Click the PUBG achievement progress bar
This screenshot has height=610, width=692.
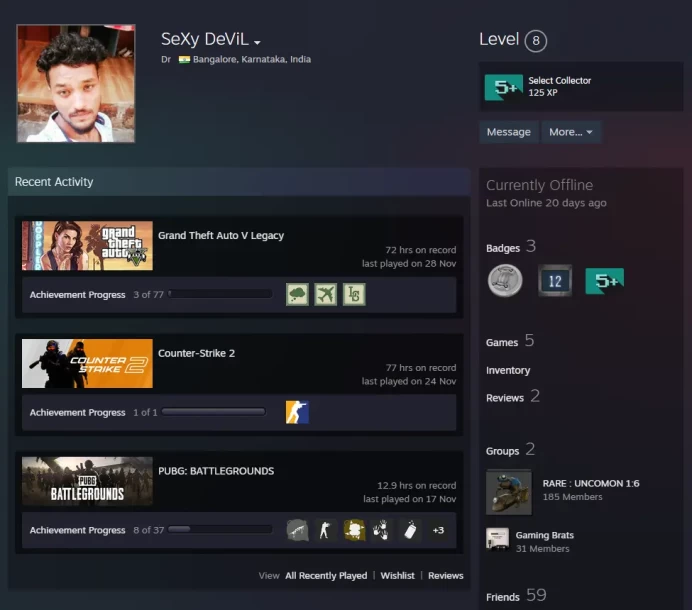[220, 529]
